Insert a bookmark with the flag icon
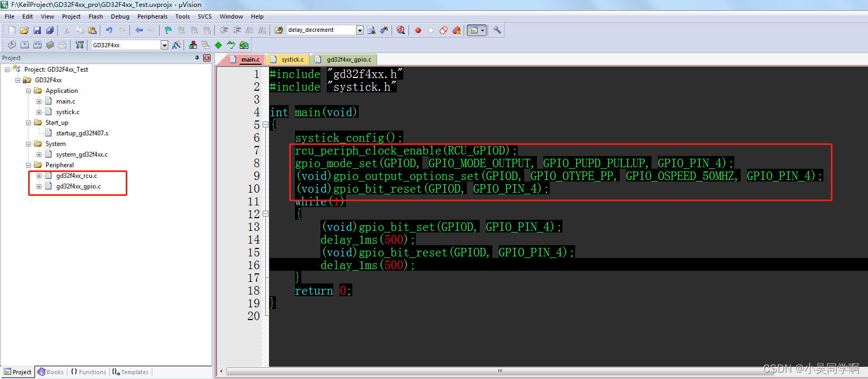This screenshot has width=868, height=379. click(168, 30)
